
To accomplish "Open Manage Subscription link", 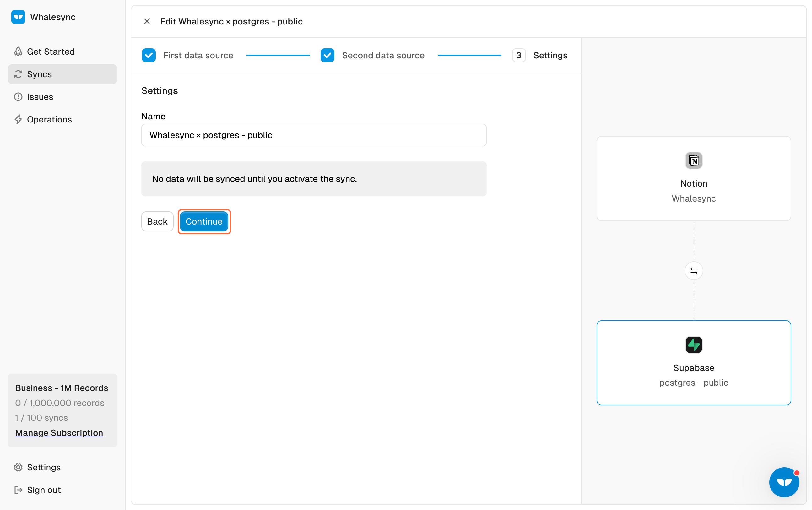I will tap(59, 433).
